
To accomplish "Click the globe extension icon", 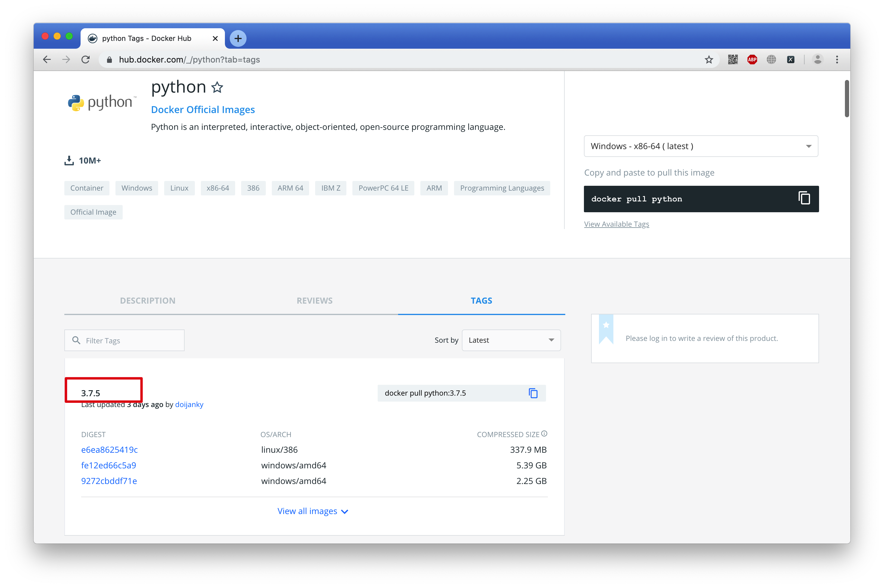I will coord(771,60).
